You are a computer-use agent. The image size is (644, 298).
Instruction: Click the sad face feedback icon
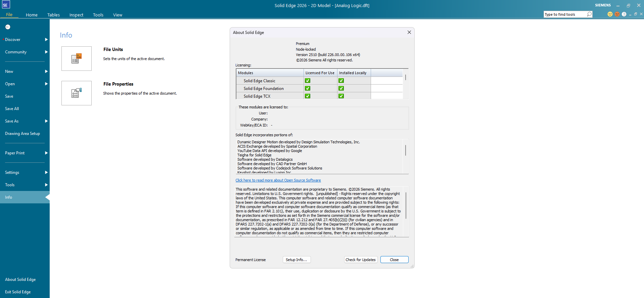(x=617, y=14)
